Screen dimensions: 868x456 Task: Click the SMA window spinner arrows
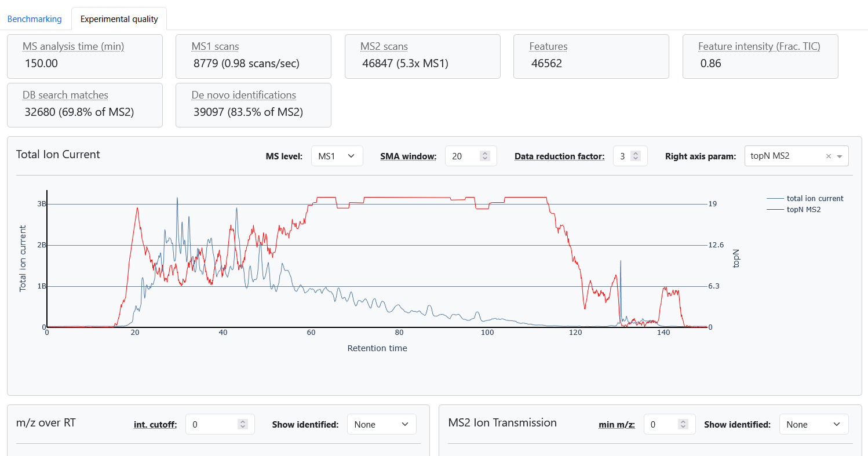[x=485, y=156]
